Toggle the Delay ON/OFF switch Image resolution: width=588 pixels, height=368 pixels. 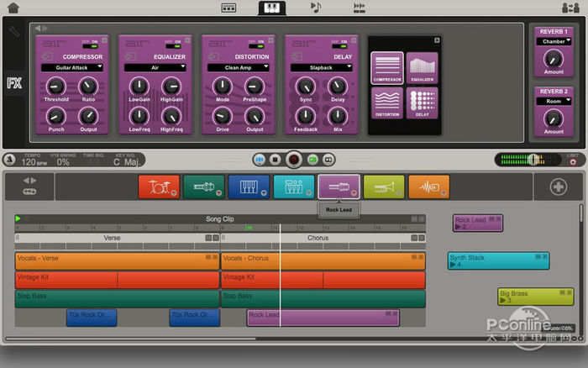tap(339, 47)
